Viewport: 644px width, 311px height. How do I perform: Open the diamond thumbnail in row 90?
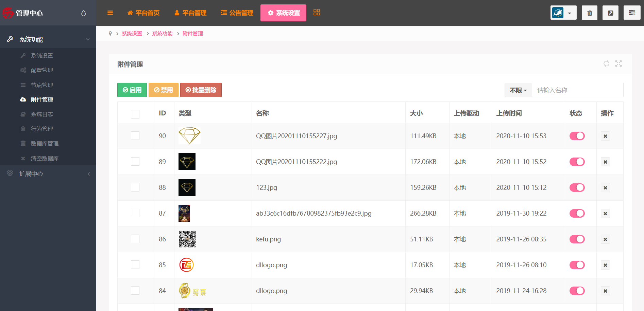click(189, 136)
